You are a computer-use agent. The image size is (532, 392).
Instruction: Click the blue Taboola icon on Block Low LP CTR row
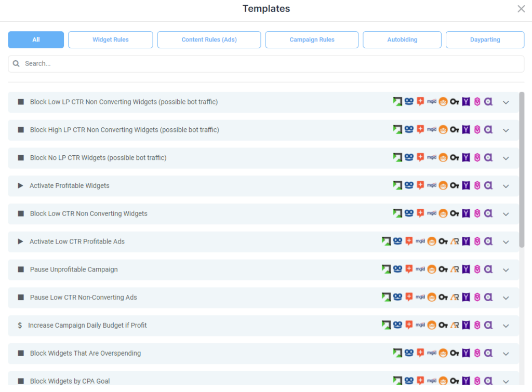pyautogui.click(x=409, y=102)
